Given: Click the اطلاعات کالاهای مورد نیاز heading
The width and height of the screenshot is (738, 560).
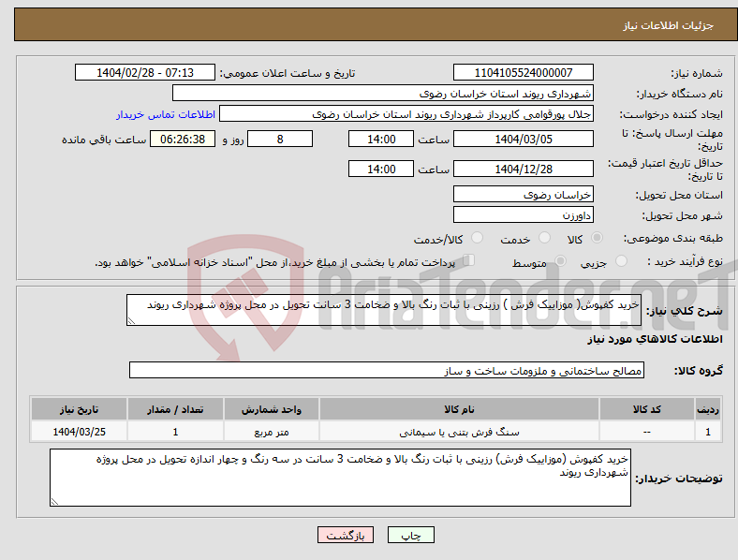Looking at the screenshot, I should (x=655, y=339).
